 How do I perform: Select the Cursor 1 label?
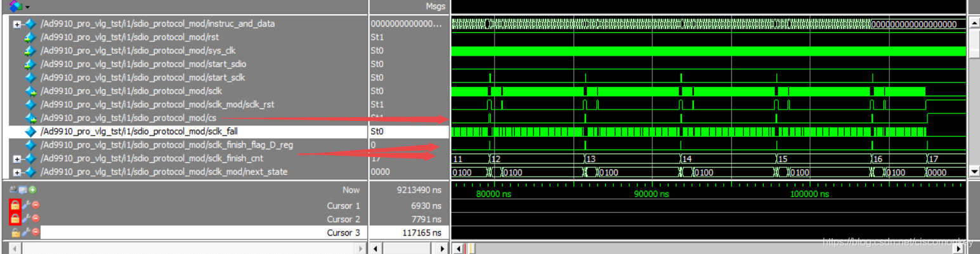pyautogui.click(x=343, y=206)
